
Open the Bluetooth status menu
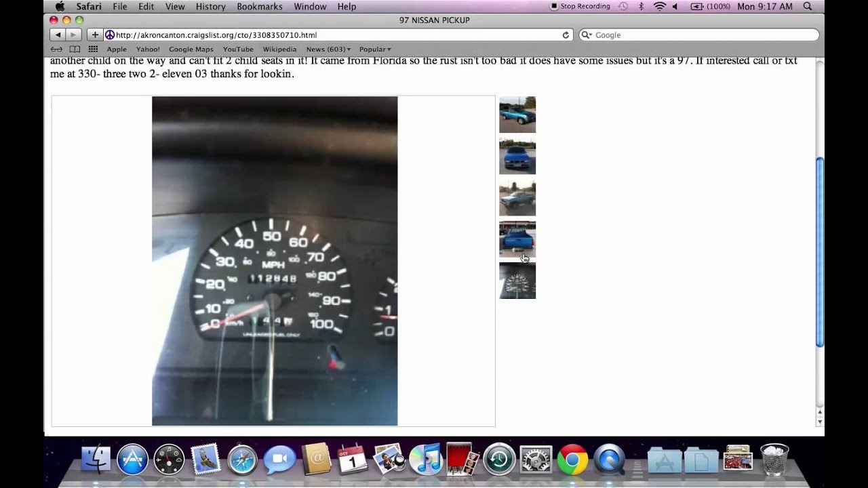pos(641,7)
